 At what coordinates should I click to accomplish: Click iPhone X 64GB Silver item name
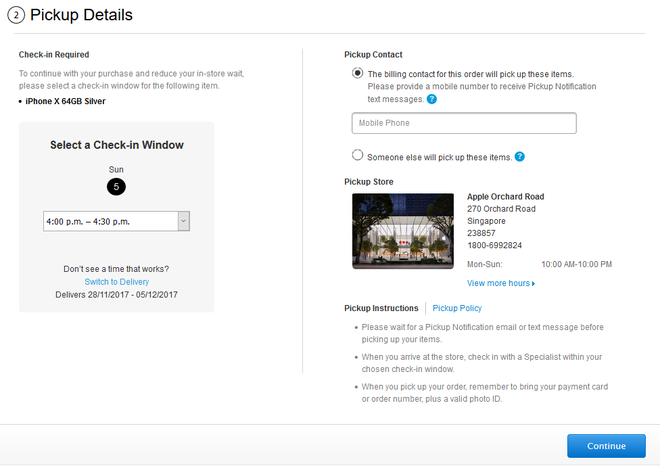coord(65,101)
